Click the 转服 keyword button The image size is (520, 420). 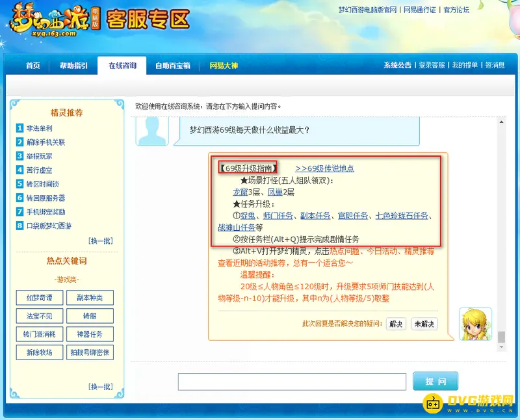[x=90, y=316]
